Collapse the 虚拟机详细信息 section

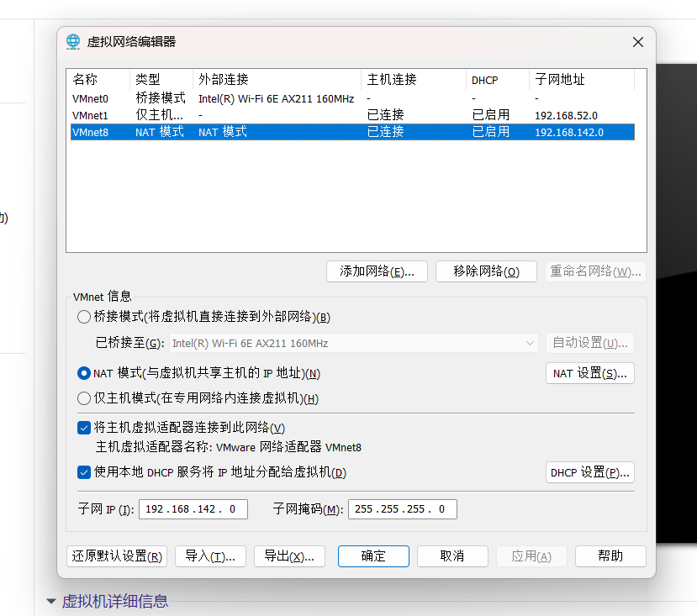[51, 602]
